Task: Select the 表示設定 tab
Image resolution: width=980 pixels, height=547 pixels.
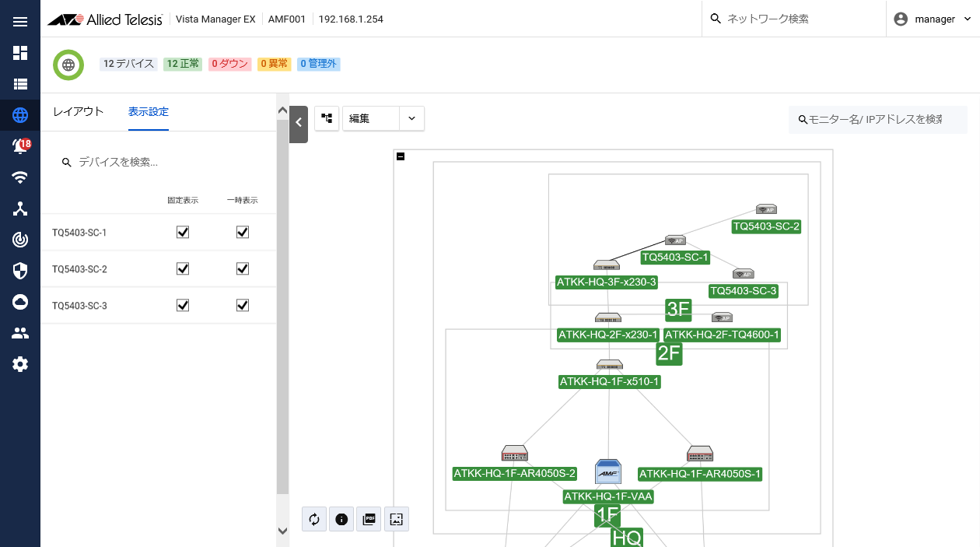Action: 148,111
